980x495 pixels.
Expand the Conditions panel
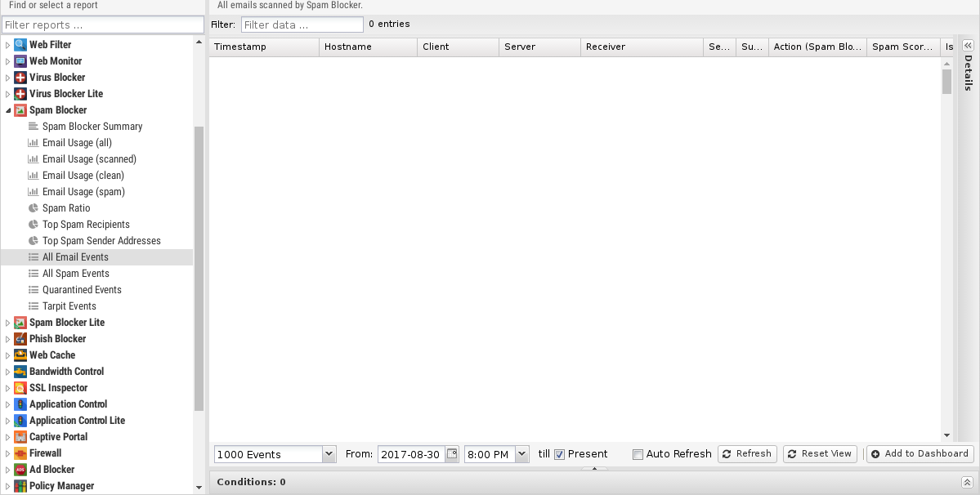pos(967,483)
